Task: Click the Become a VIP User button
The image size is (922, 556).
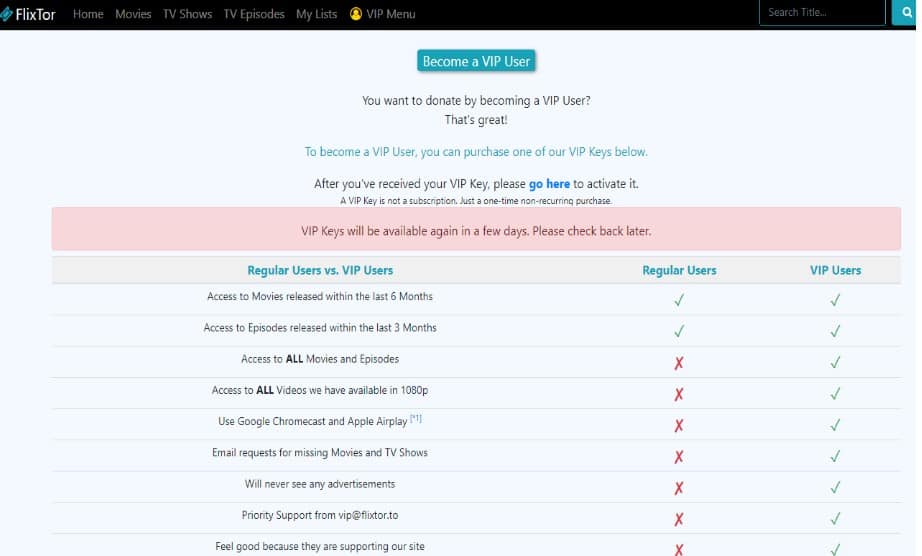Action: click(x=476, y=61)
